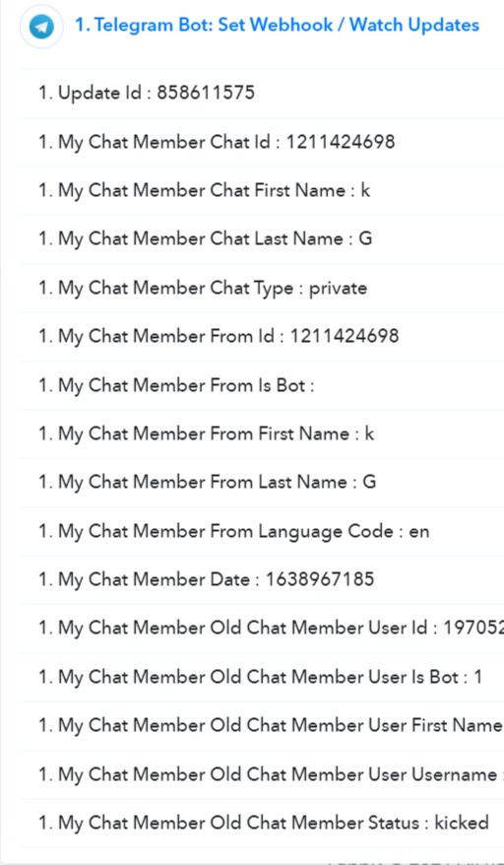
Task: Select Old Chat Member User Username row
Action: pyautogui.click(x=262, y=774)
